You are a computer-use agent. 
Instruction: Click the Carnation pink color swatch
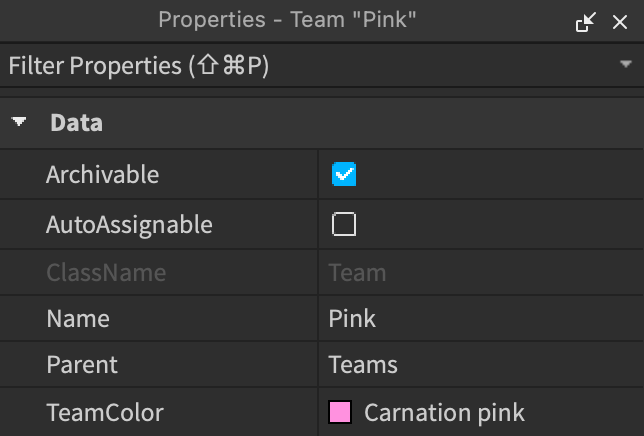click(340, 412)
